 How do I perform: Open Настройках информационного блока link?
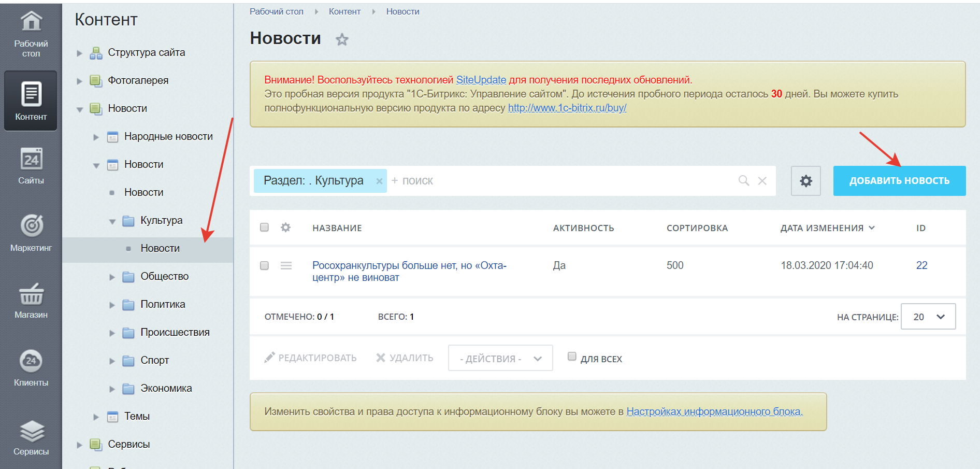click(x=715, y=411)
